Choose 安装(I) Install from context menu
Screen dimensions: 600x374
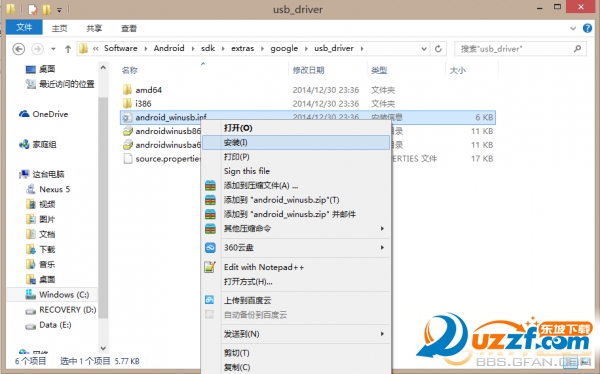[295, 142]
